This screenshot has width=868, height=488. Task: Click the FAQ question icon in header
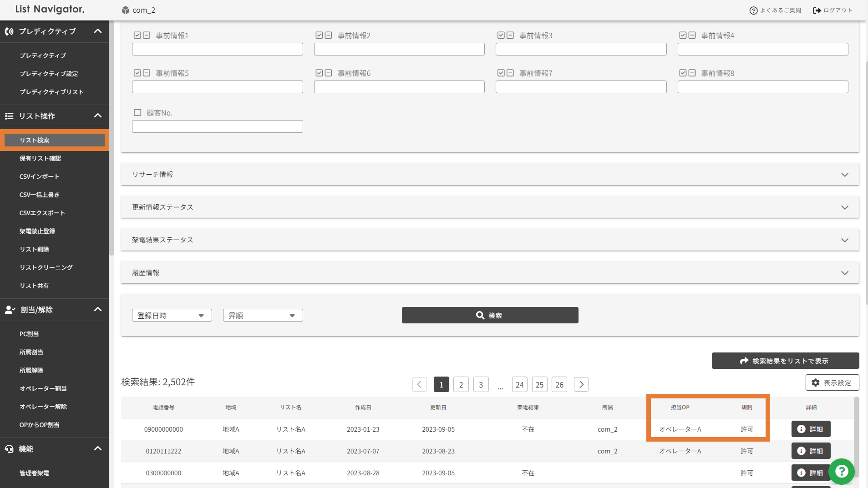(753, 10)
